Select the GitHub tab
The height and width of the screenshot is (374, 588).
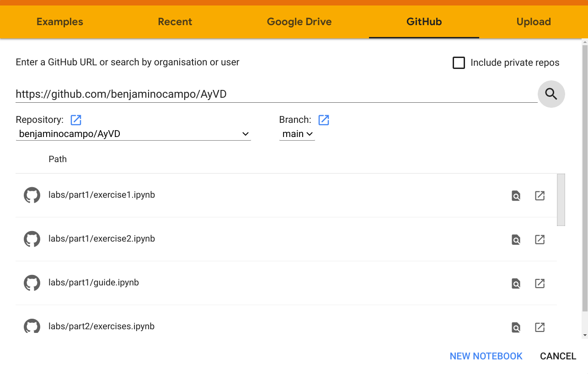pyautogui.click(x=424, y=21)
